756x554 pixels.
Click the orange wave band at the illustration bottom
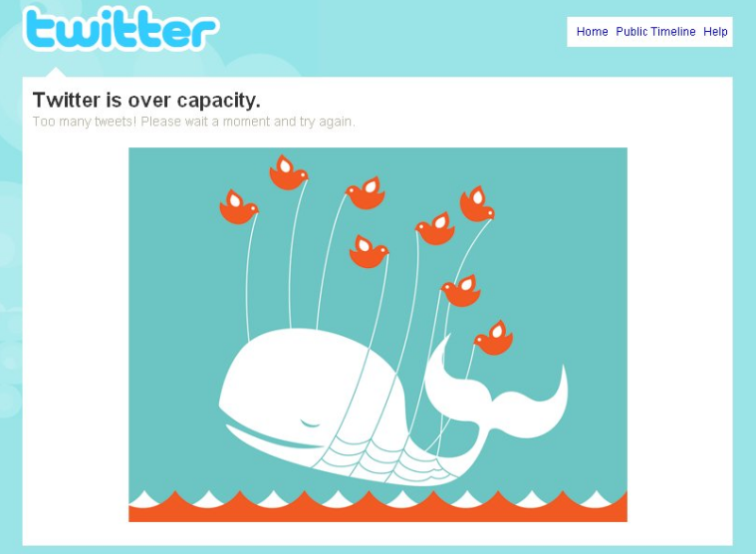[x=378, y=509]
